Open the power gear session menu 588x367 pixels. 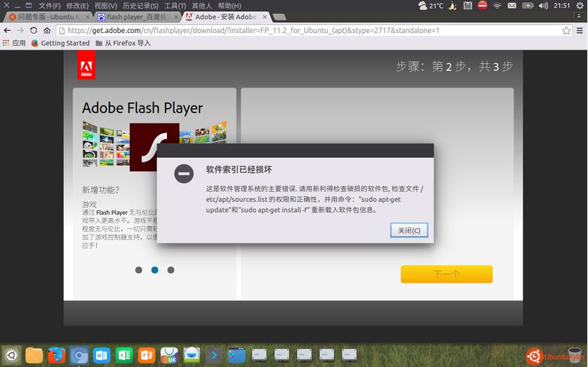(580, 6)
